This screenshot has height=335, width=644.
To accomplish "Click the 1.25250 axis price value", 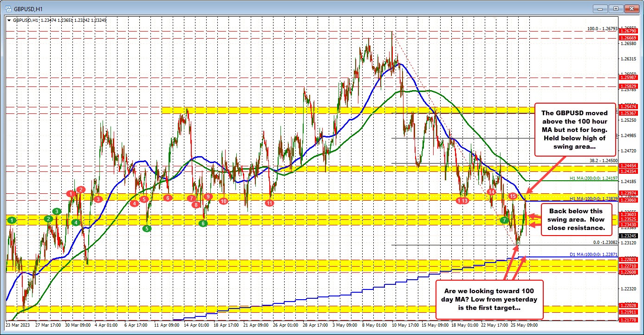I will pyautogui.click(x=628, y=120).
